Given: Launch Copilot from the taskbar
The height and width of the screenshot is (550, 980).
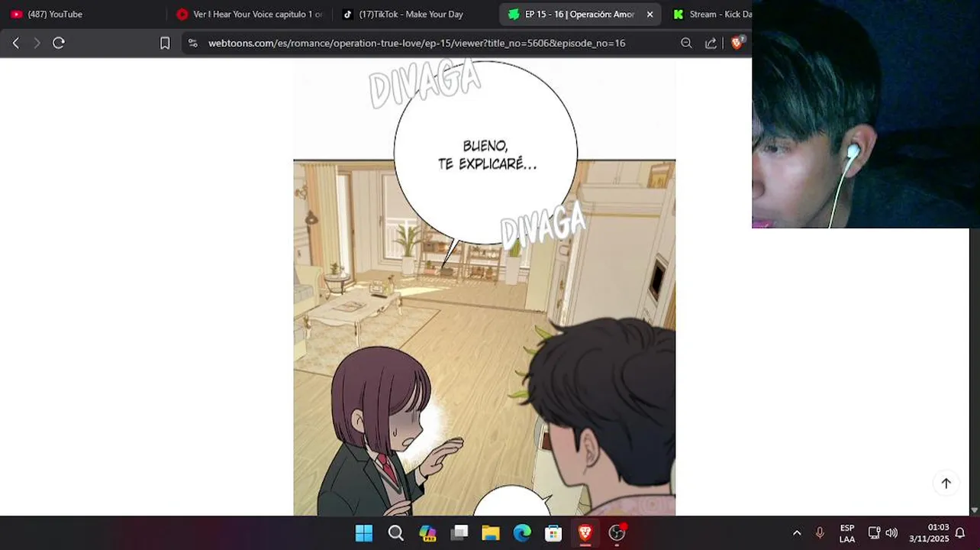Looking at the screenshot, I should (427, 533).
